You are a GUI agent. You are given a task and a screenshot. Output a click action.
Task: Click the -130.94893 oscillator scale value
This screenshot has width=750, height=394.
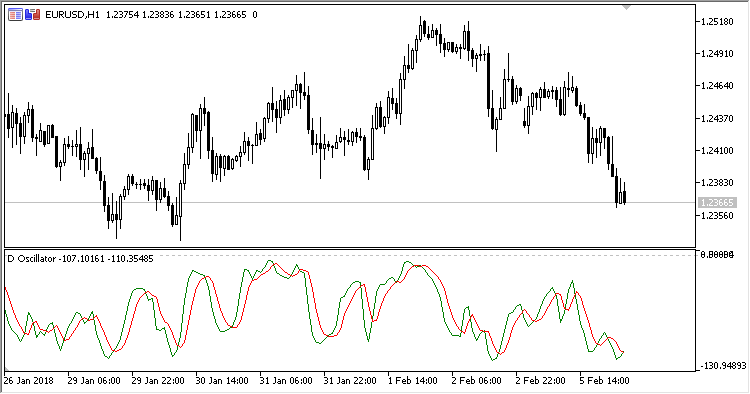pyautogui.click(x=723, y=366)
